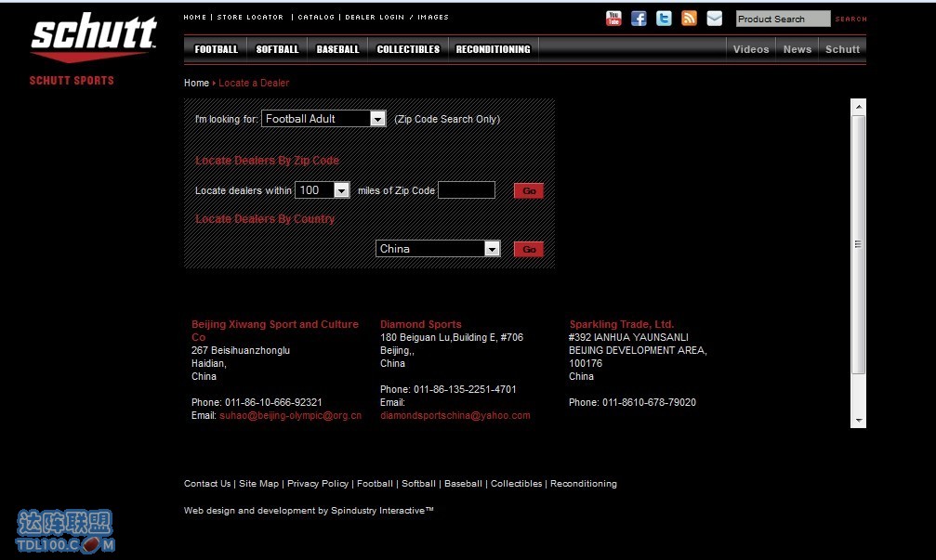
Task: Visit the Schutt Facebook page icon
Action: [x=639, y=19]
